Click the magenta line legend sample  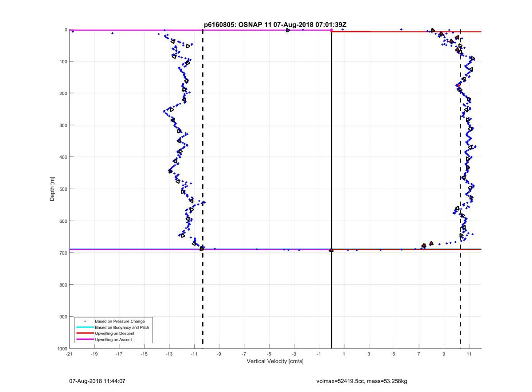click(x=85, y=340)
